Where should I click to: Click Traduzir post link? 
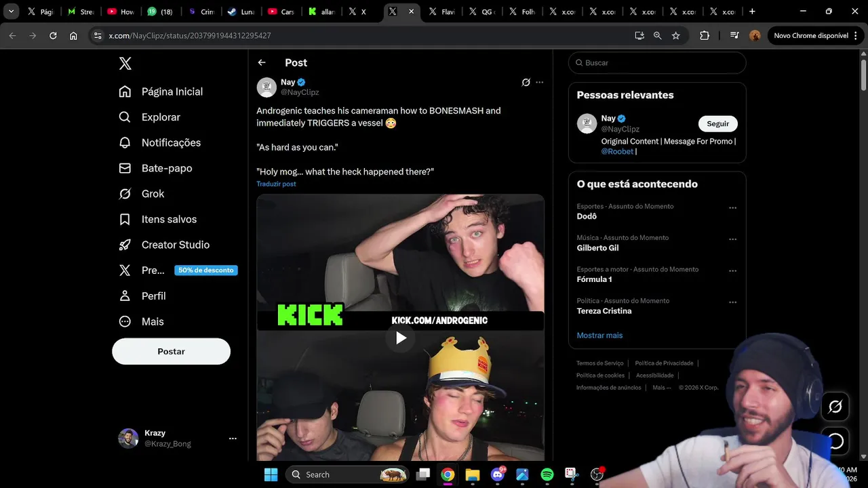coord(276,184)
